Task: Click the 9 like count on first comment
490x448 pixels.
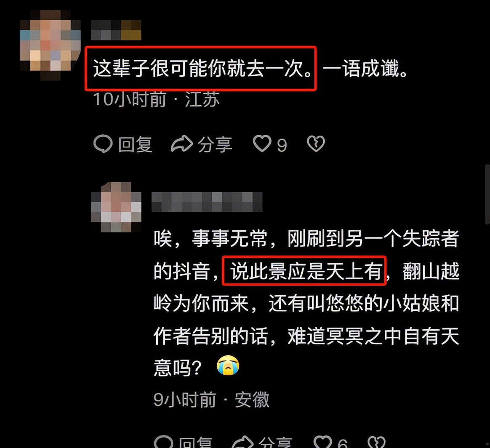Action: 282,145
